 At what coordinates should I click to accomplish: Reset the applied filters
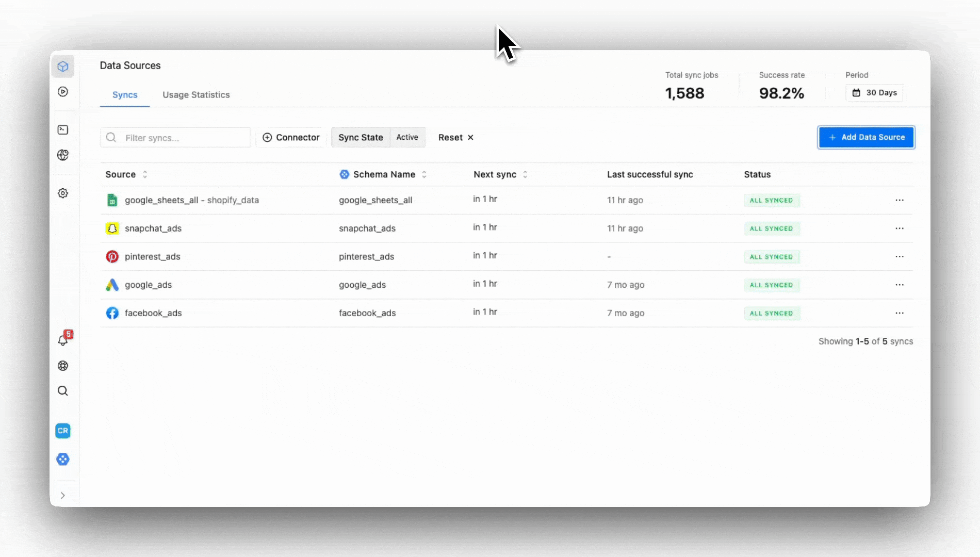pos(456,138)
